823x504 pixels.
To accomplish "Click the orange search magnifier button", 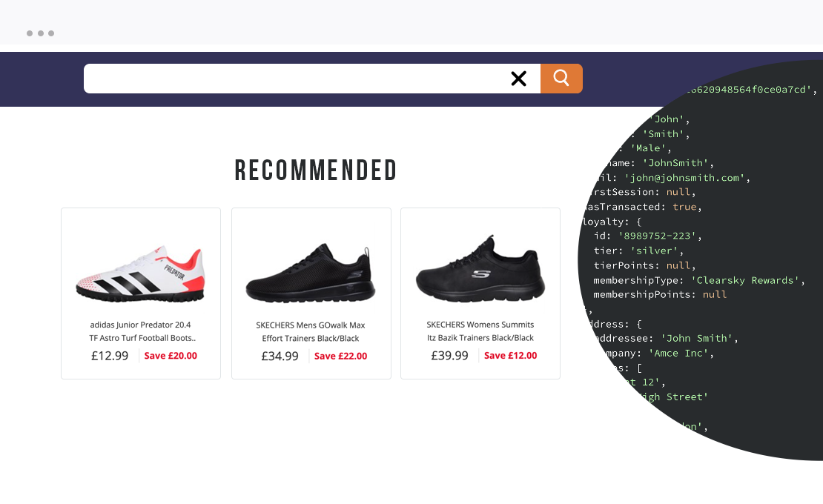I will tap(561, 79).
